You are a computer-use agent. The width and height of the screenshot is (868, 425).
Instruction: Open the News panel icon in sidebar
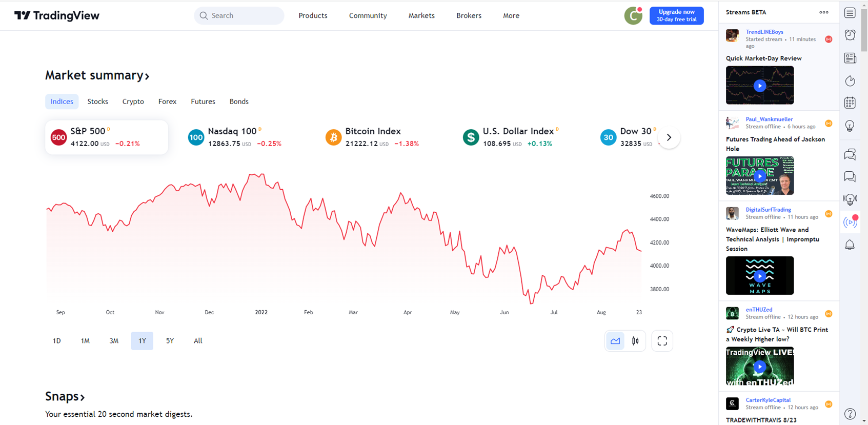(850, 58)
